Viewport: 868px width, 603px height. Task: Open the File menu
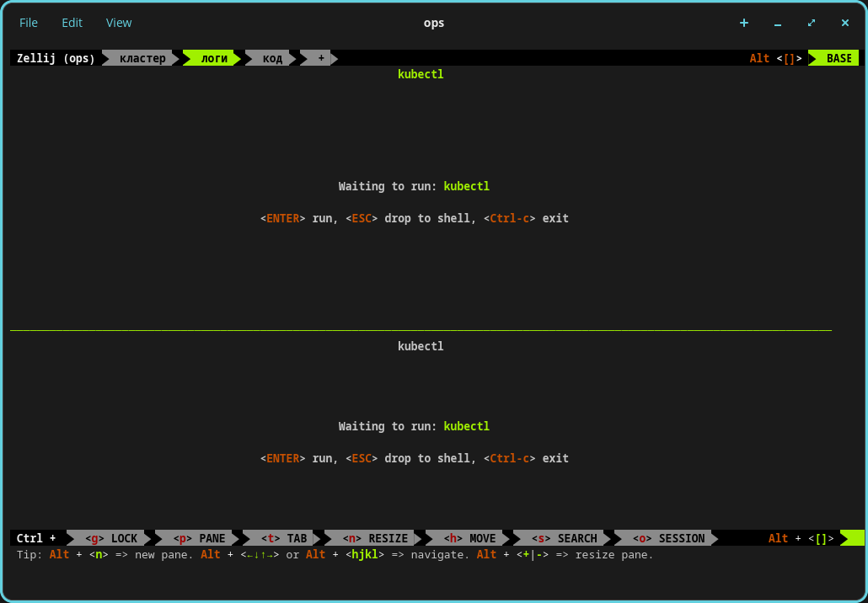point(29,23)
